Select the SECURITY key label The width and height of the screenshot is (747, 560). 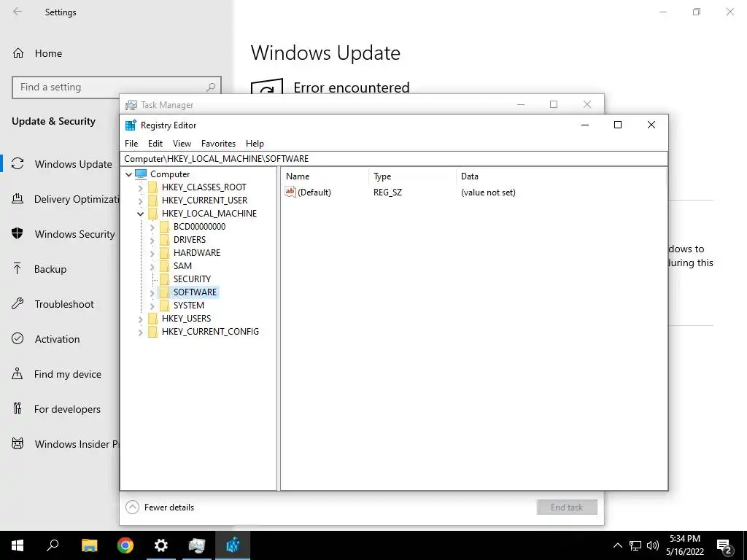pos(192,279)
